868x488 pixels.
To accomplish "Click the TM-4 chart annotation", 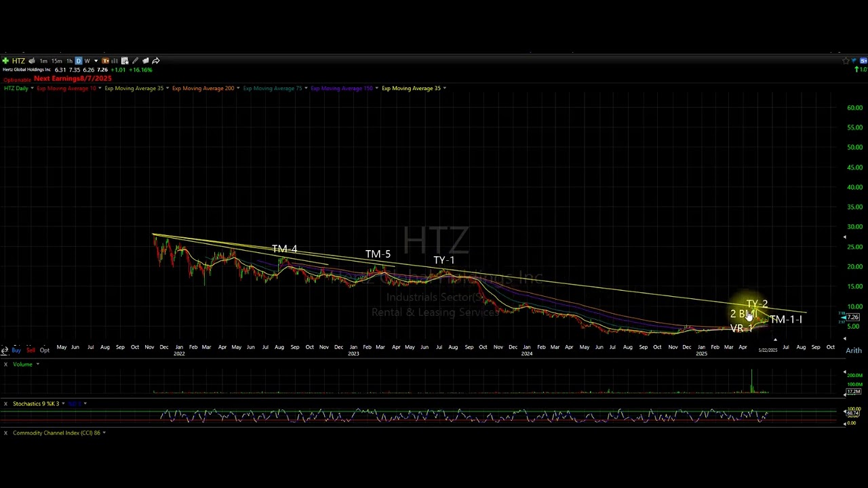I will pos(284,249).
